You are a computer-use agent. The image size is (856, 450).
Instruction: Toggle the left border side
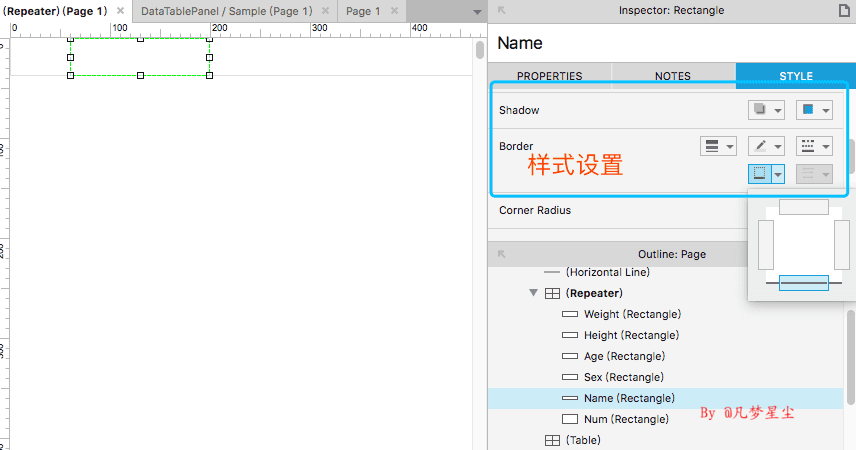click(x=766, y=245)
